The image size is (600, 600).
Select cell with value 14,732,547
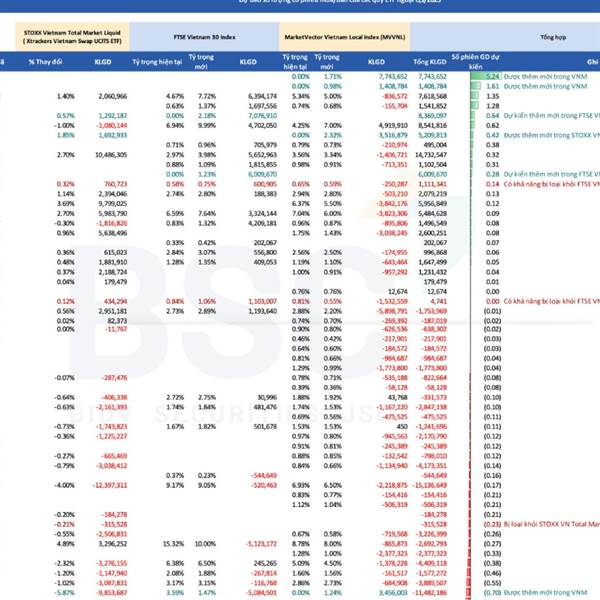click(x=430, y=155)
